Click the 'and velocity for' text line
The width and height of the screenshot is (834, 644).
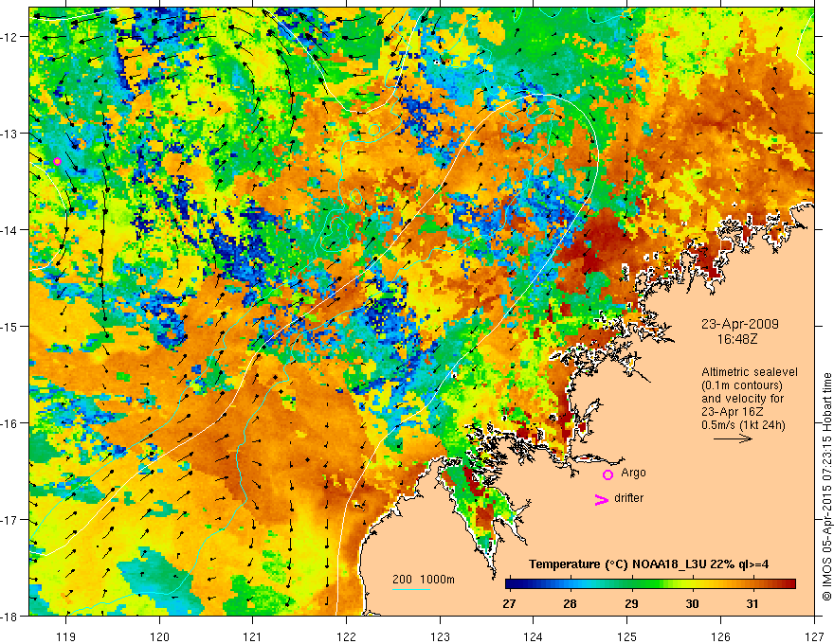pyautogui.click(x=742, y=399)
